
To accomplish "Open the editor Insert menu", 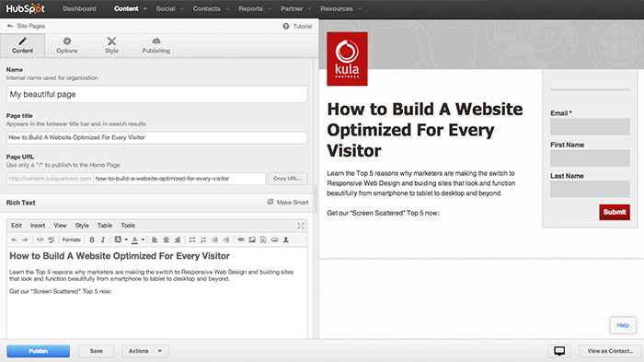I will (38, 226).
